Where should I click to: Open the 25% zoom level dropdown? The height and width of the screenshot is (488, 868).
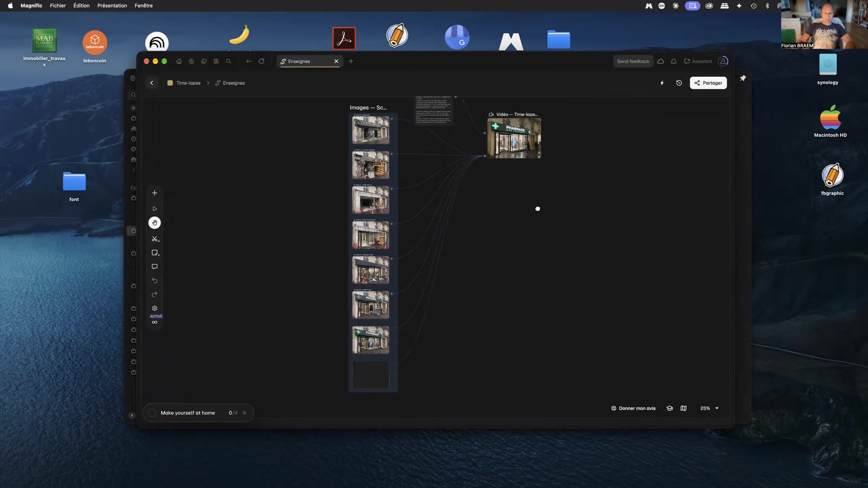coord(709,408)
